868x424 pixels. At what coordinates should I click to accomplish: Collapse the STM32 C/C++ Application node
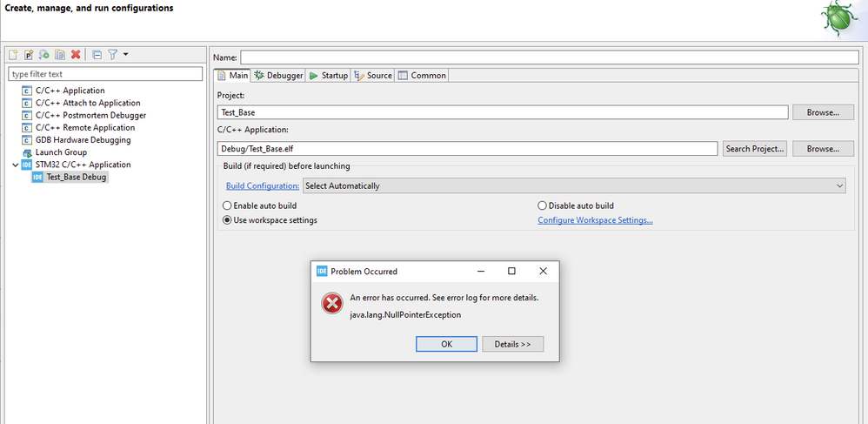tap(14, 165)
